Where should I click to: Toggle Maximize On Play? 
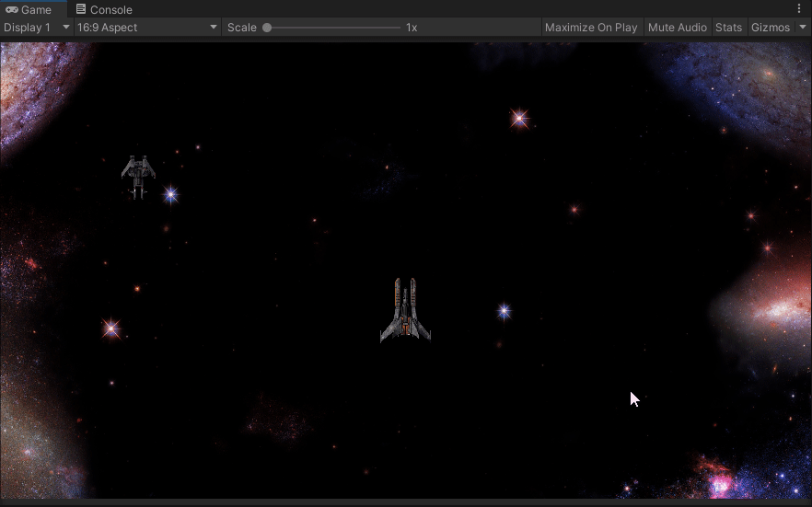pos(591,28)
